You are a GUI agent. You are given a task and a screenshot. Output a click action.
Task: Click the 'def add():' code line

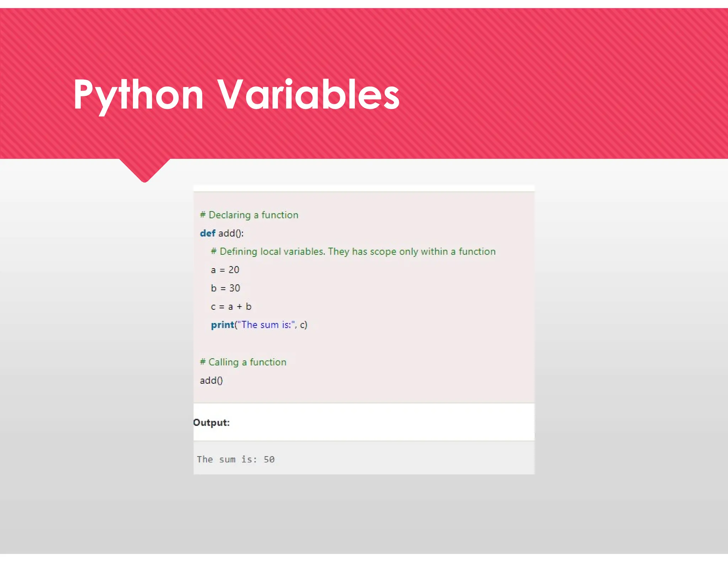222,233
